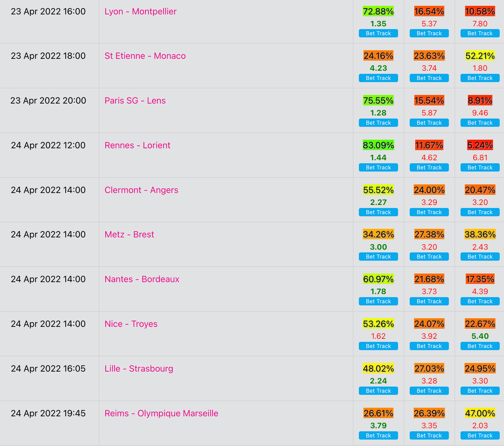This screenshot has width=504, height=446.
Task: Click Bet Track under Marseille 2.03 odds
Action: point(480,436)
